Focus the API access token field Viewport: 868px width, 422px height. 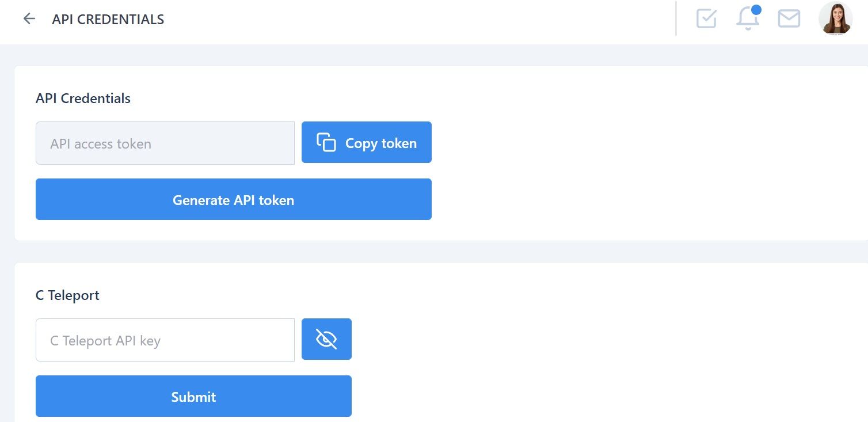point(165,143)
